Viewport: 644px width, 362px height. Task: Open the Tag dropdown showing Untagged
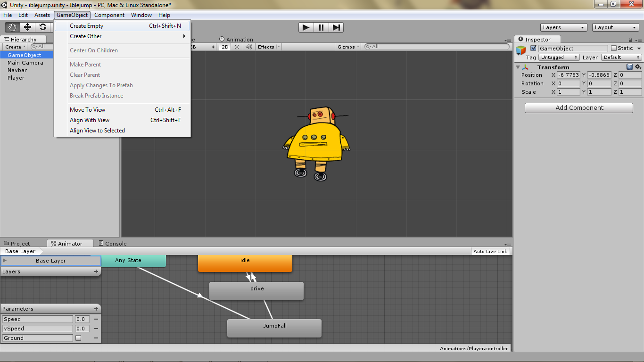coord(559,58)
